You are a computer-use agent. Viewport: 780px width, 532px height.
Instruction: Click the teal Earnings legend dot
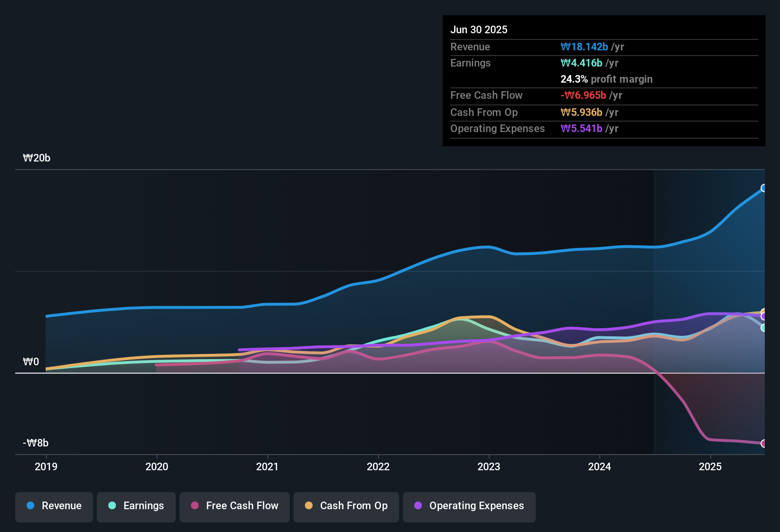click(112, 505)
